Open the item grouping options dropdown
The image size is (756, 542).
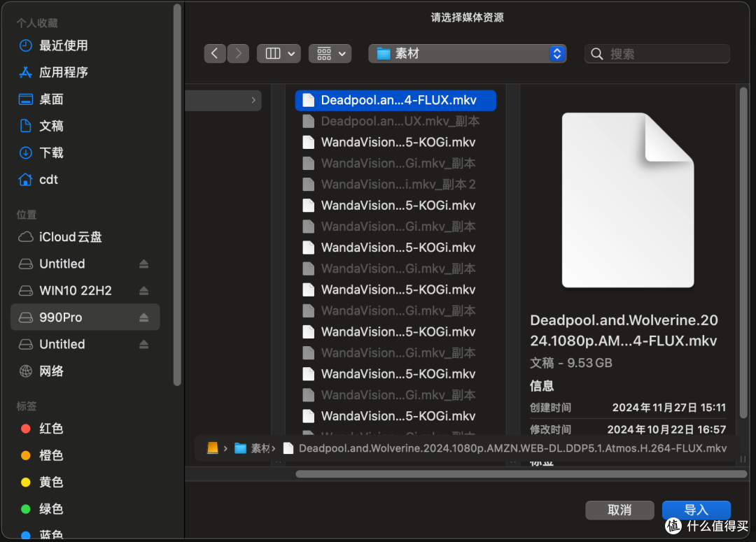click(x=330, y=53)
